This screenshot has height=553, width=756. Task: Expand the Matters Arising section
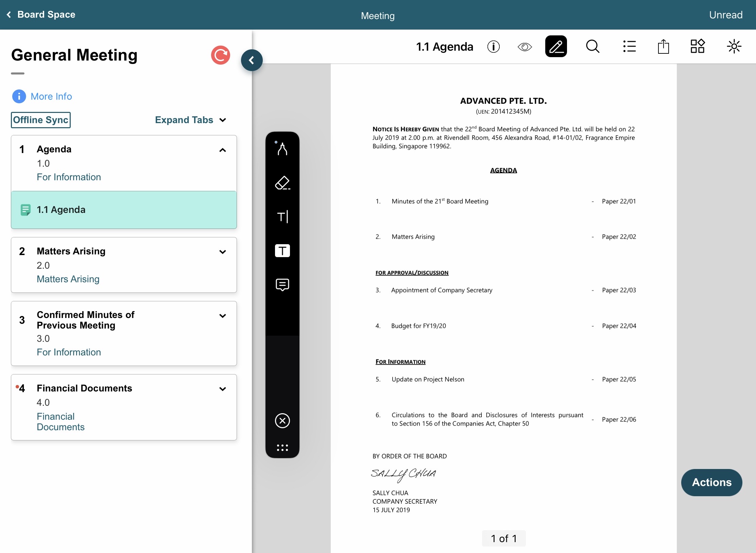[223, 252]
